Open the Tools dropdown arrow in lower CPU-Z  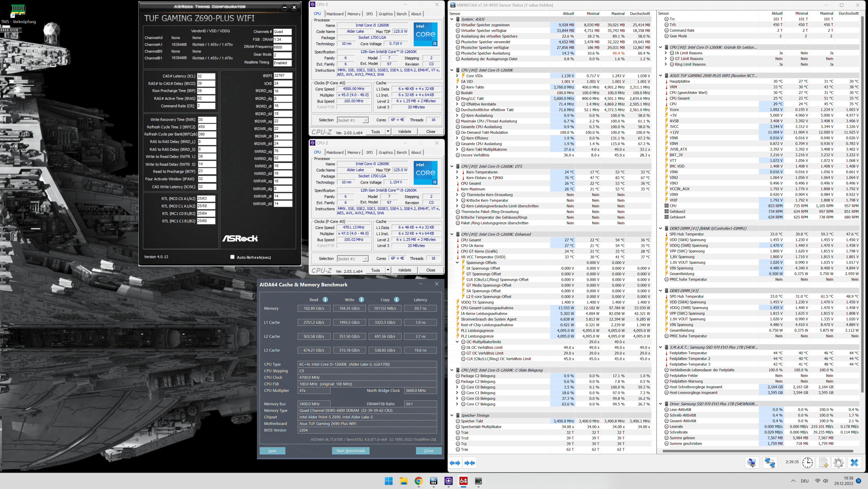[388, 270]
